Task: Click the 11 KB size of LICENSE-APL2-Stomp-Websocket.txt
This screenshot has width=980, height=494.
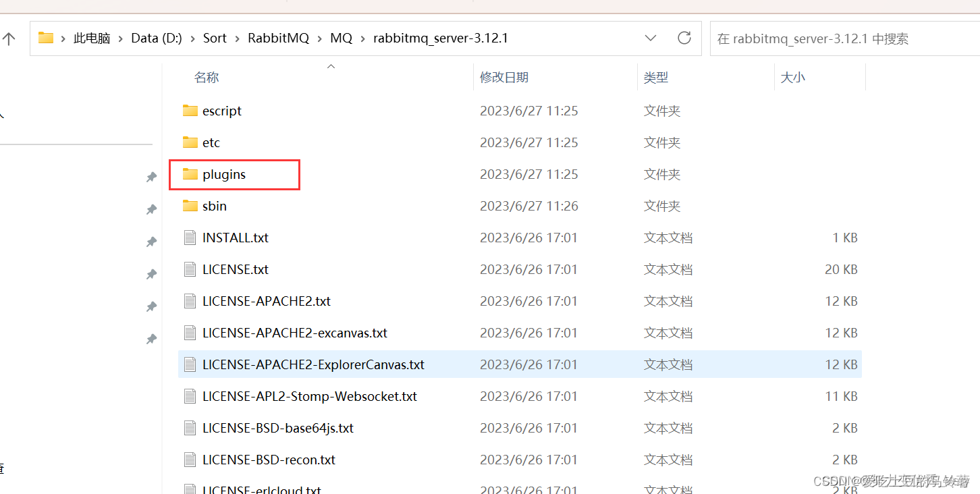Action: click(x=841, y=396)
